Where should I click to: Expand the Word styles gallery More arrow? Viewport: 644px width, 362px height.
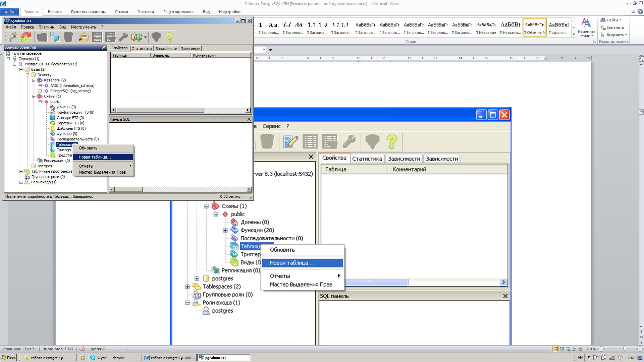574,35
